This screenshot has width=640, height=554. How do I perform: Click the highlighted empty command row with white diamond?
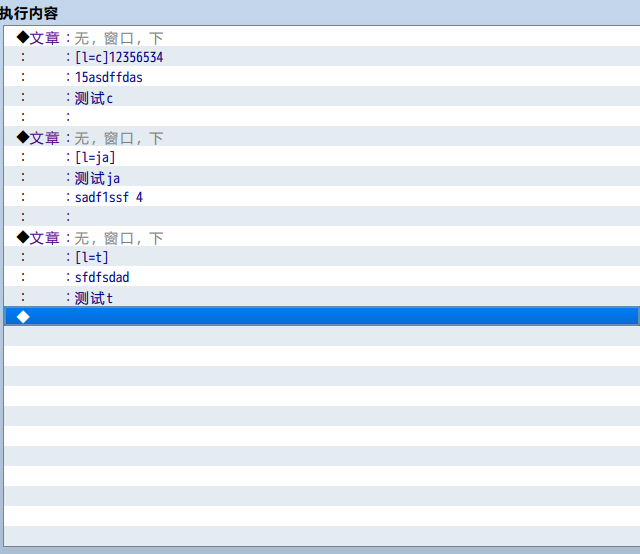(x=322, y=316)
